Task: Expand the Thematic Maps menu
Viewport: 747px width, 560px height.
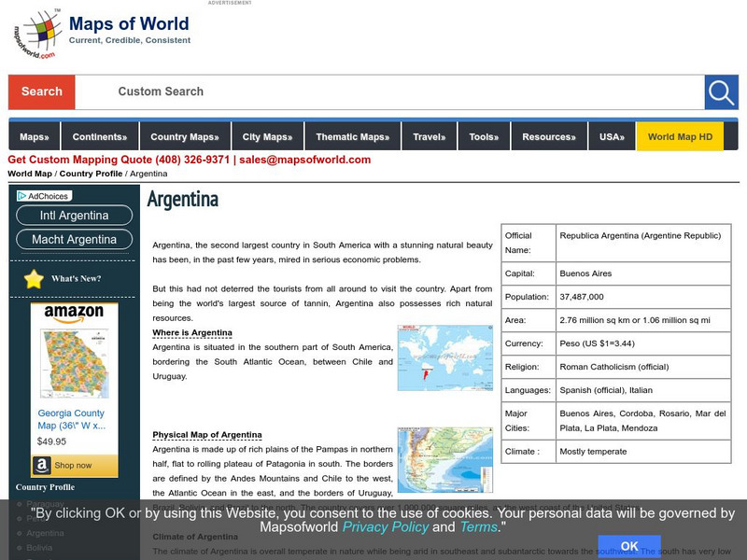Action: pos(351,135)
